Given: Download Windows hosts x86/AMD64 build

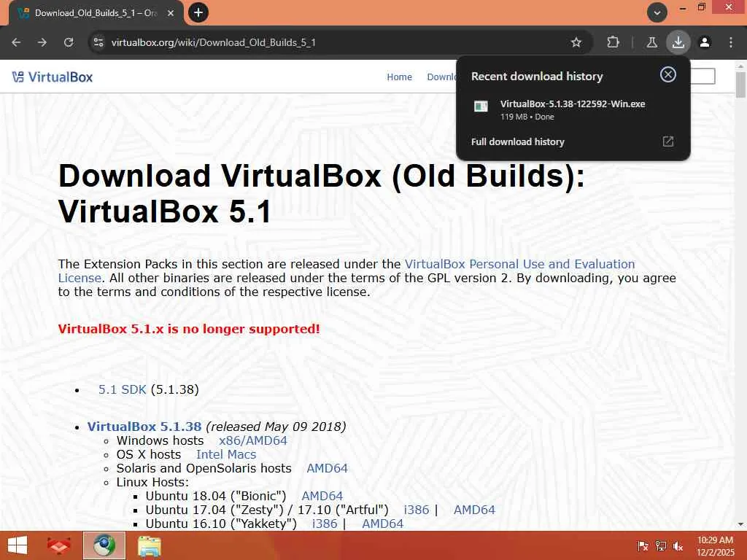Looking at the screenshot, I should pyautogui.click(x=253, y=440).
